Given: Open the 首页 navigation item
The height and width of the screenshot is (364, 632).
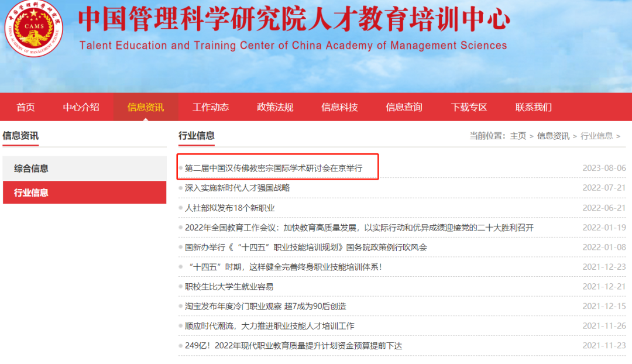Looking at the screenshot, I should click(x=25, y=107).
